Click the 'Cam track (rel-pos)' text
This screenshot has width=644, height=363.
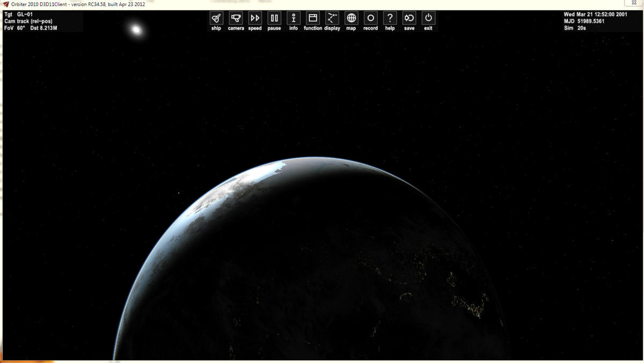[x=28, y=21]
